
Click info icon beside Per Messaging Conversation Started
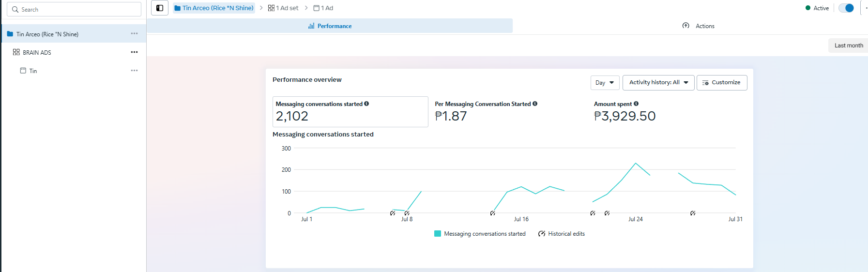click(x=535, y=104)
